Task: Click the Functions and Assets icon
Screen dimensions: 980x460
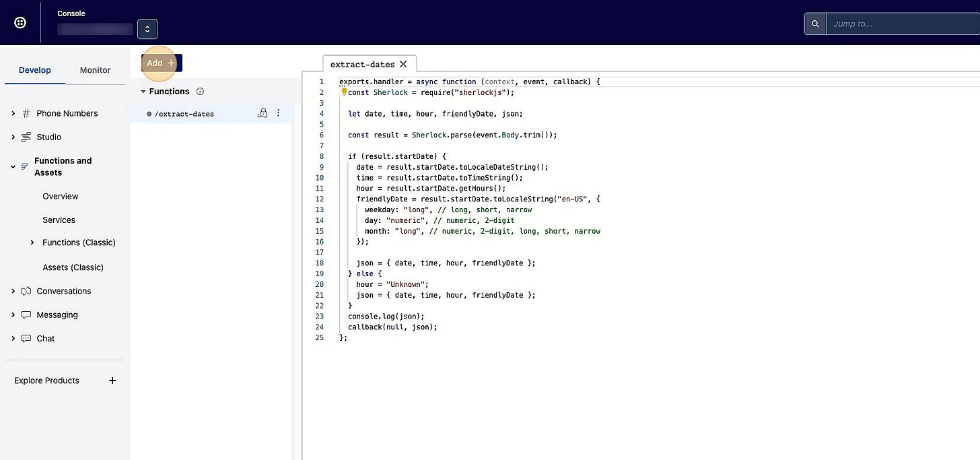Action: pos(25,166)
